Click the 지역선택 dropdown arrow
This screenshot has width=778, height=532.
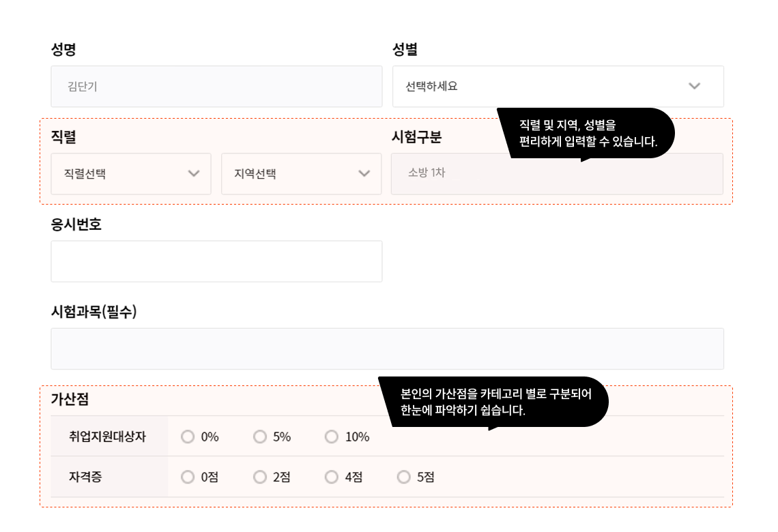pyautogui.click(x=363, y=173)
